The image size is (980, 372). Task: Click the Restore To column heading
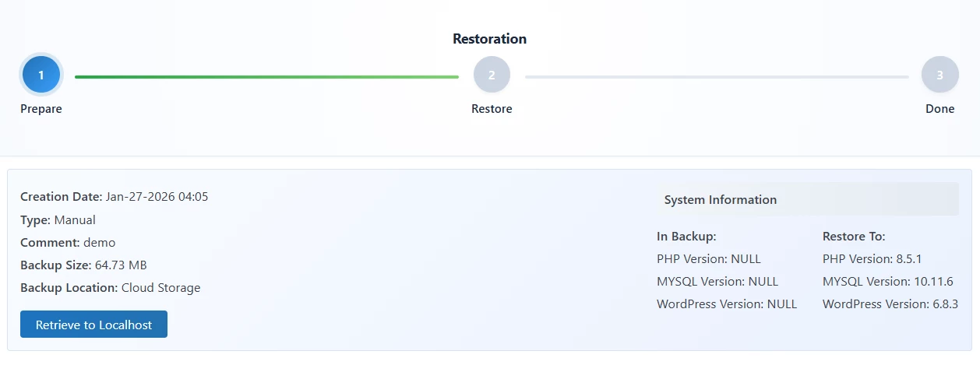[x=854, y=236]
